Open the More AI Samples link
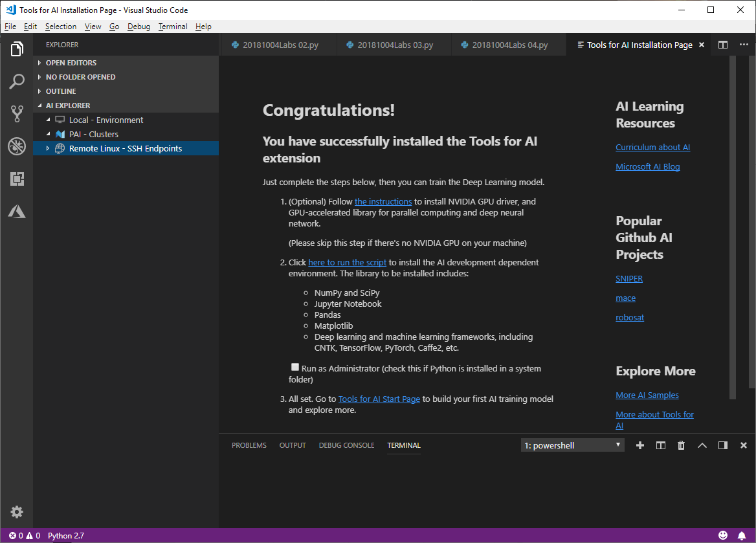Screen dimensions: 756x543 click(647, 395)
